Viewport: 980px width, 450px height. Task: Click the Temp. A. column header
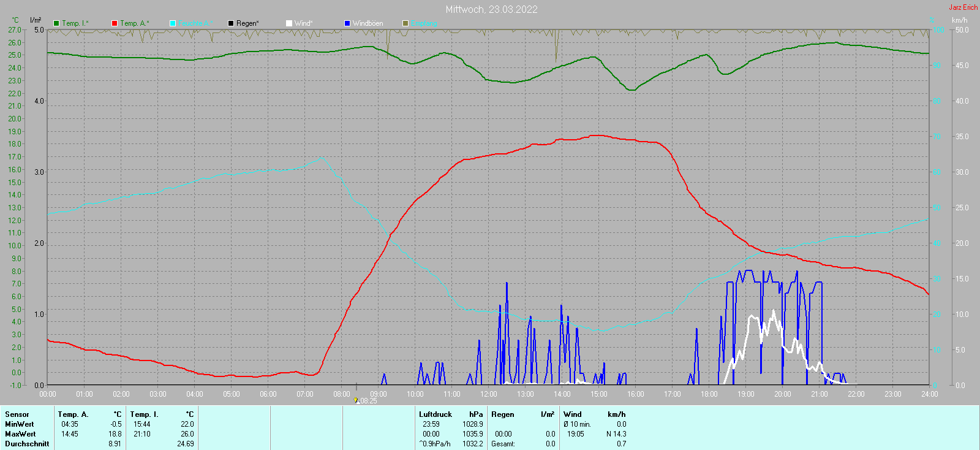pos(73,414)
